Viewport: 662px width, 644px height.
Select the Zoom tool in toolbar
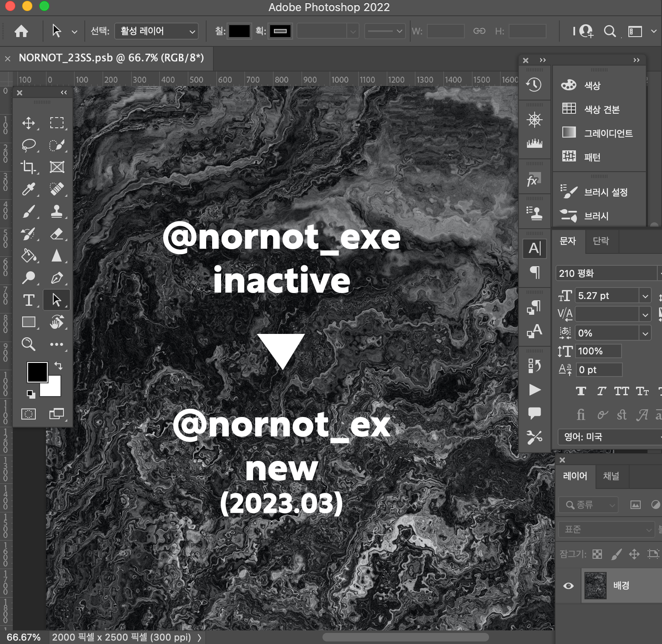pyautogui.click(x=29, y=344)
